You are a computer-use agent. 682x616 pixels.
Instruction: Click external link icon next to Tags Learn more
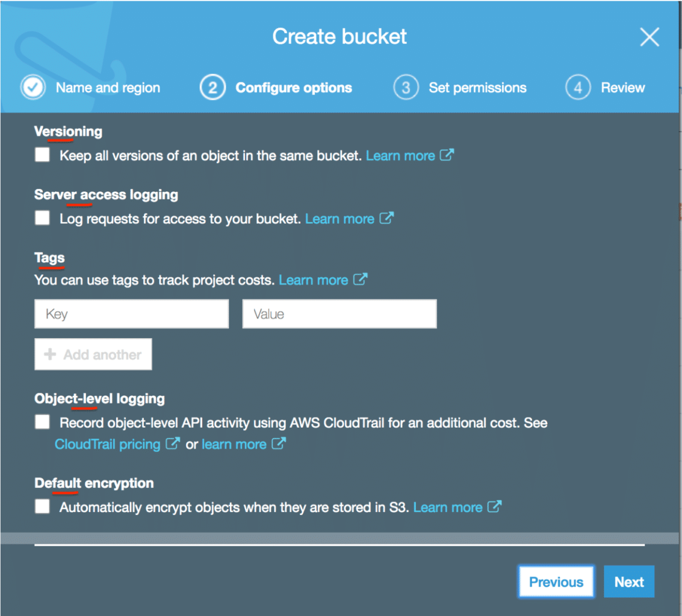point(361,279)
